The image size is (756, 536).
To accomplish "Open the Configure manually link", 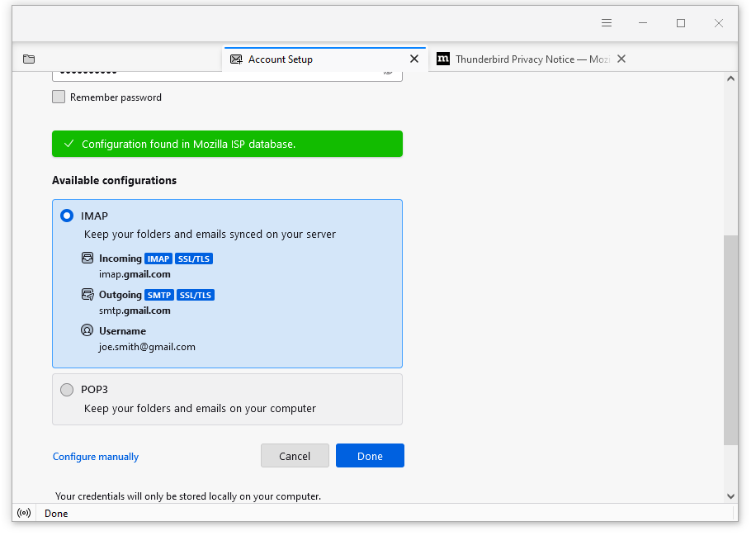I will (x=95, y=456).
